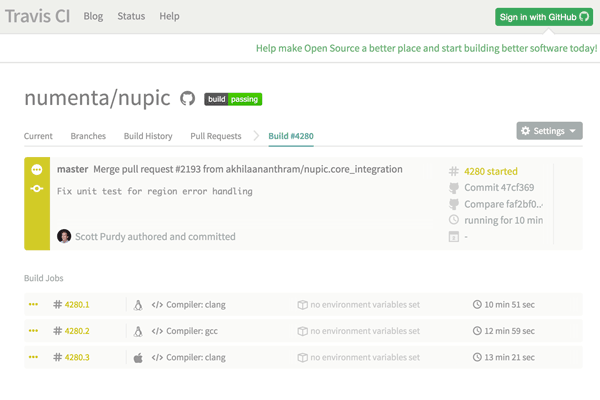600x400 pixels.
Task: Click status dots icon for job 4280.1
Action: click(33, 304)
